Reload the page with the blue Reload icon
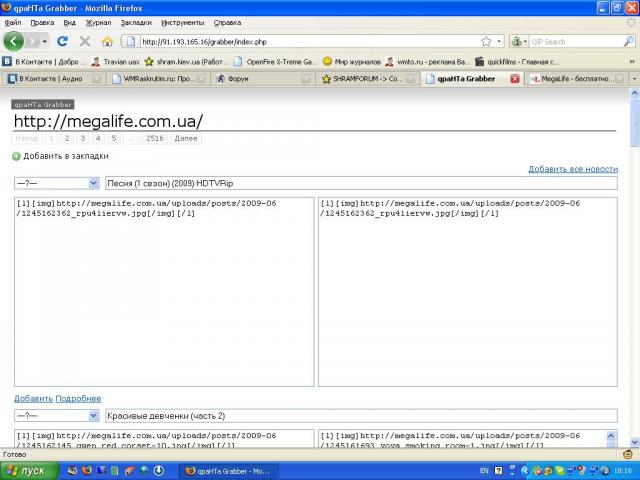Image resolution: width=640 pixels, height=480 pixels. 62,41
